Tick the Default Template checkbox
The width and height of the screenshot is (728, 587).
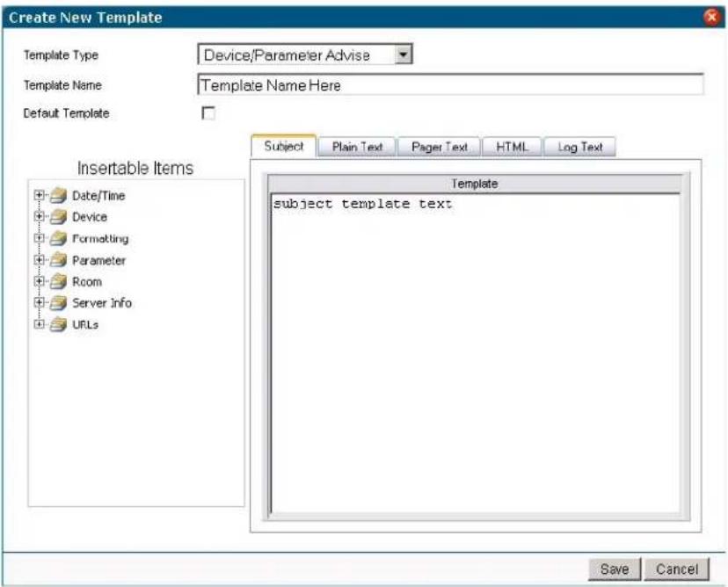point(208,113)
